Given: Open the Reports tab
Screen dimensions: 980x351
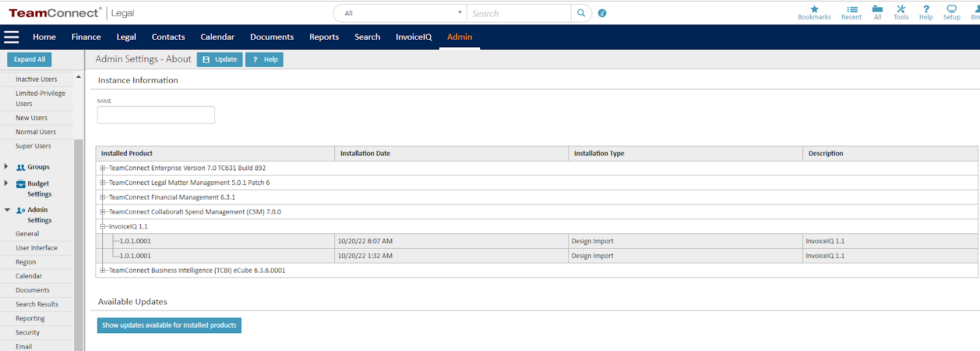Looking at the screenshot, I should tap(324, 37).
